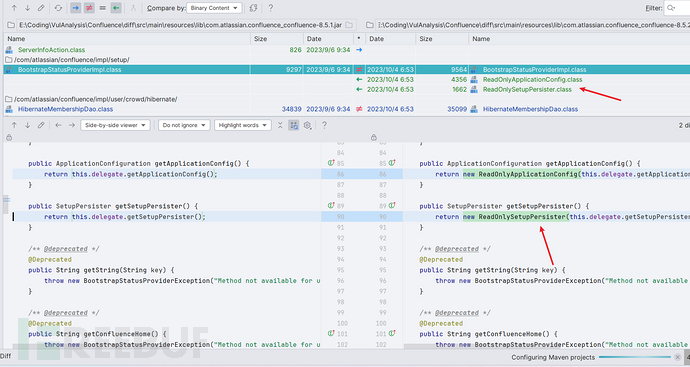Click the Configuring Maven projects progress bar
Viewport: 690px width, 367px height.
pyautogui.click(x=635, y=357)
